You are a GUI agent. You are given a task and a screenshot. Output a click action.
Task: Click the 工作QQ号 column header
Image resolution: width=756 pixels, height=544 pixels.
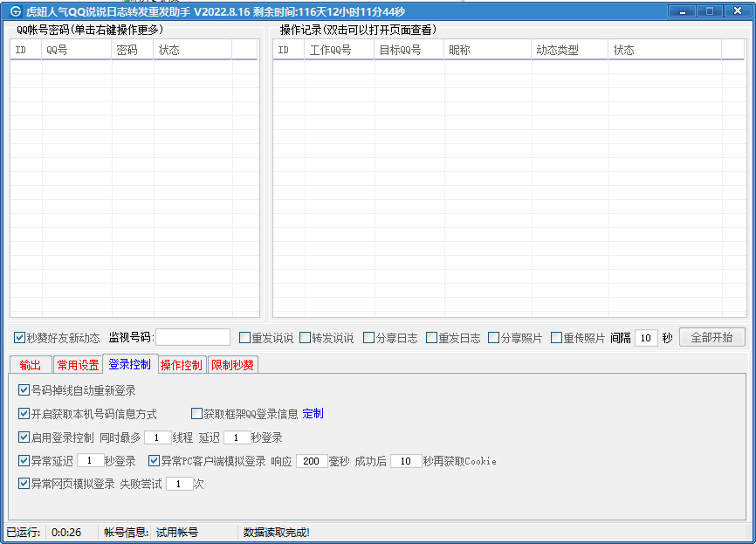[x=339, y=50]
